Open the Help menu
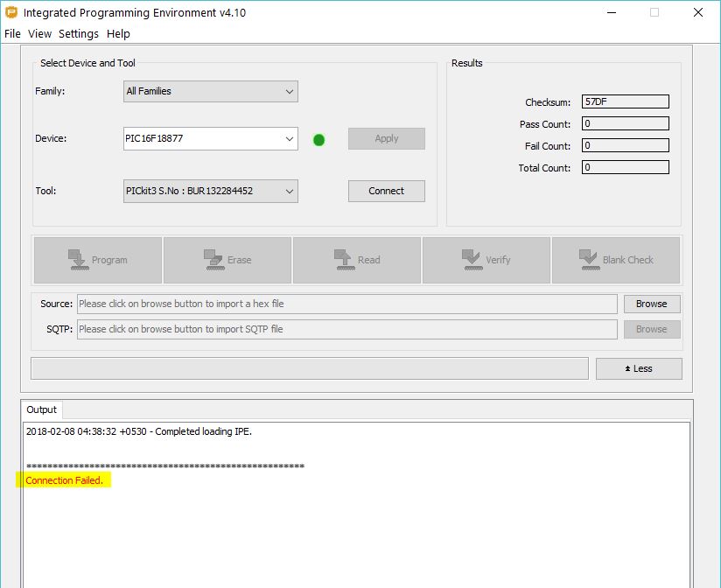The height and width of the screenshot is (588, 721). pos(118,34)
